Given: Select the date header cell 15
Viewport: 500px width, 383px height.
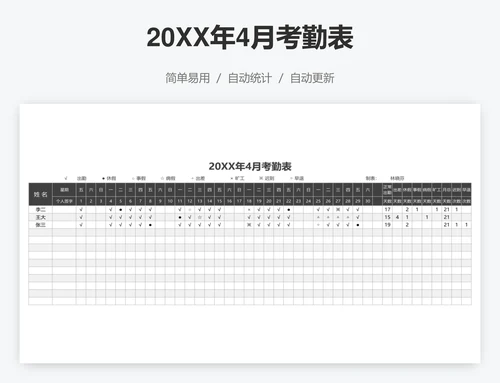Looking at the screenshot, I should [x=219, y=201].
